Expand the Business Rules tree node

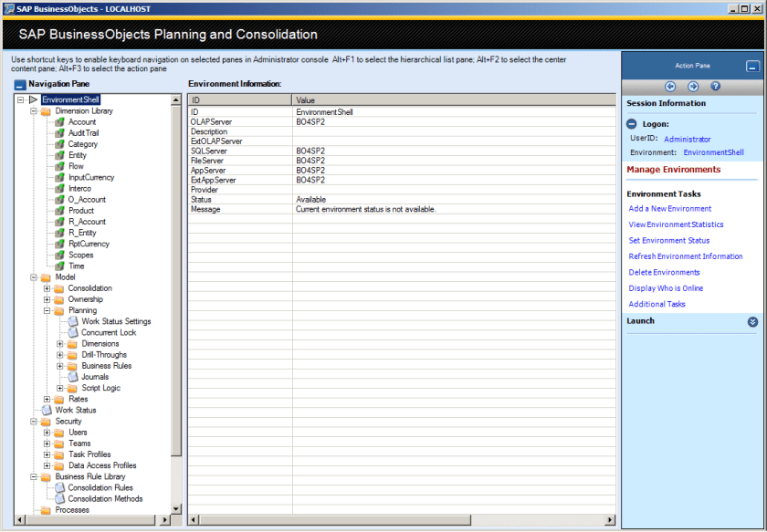pyautogui.click(x=60, y=366)
